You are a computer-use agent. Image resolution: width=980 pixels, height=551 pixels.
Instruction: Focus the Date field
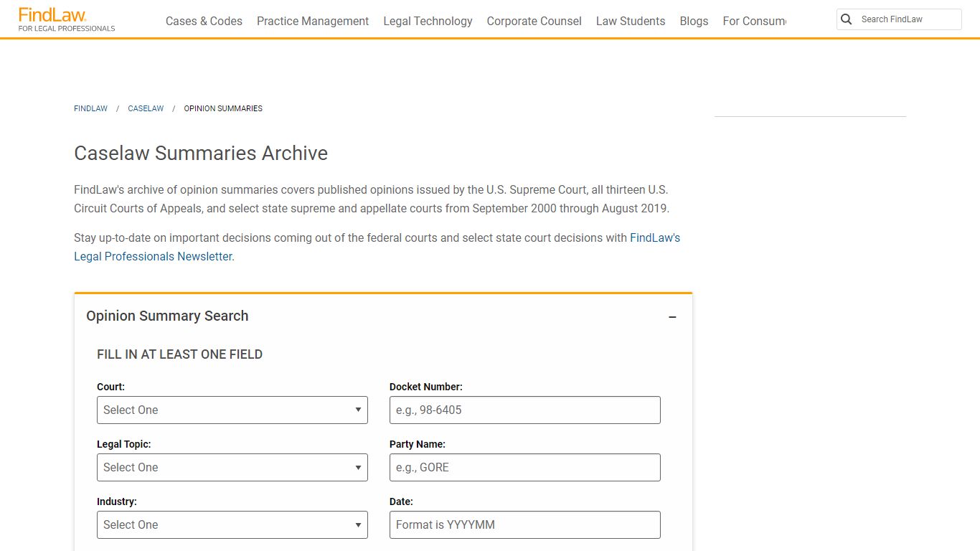coord(524,524)
